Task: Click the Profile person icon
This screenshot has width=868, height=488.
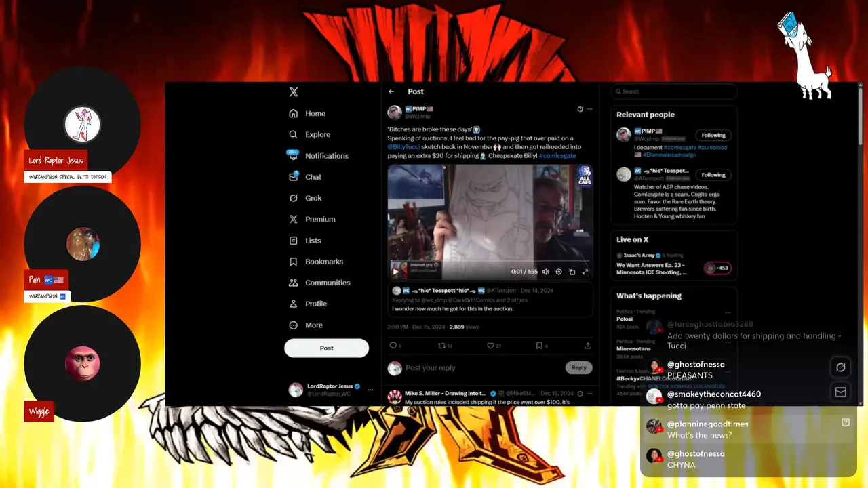Action: pyautogui.click(x=293, y=304)
